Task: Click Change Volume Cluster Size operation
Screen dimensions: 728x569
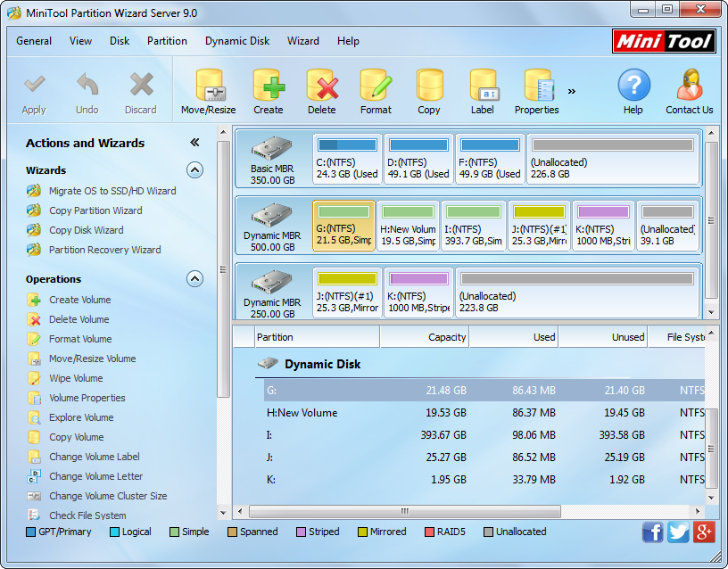Action: point(108,496)
